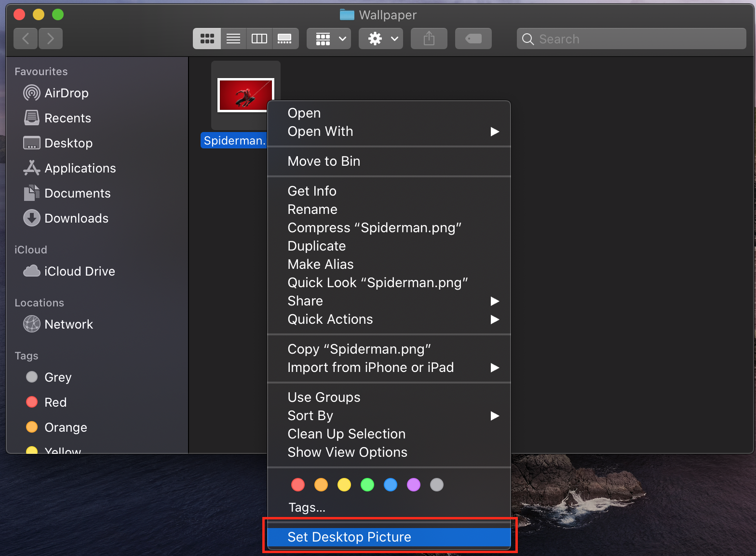The height and width of the screenshot is (556, 756).
Task: Switch to gallery view
Action: (285, 39)
